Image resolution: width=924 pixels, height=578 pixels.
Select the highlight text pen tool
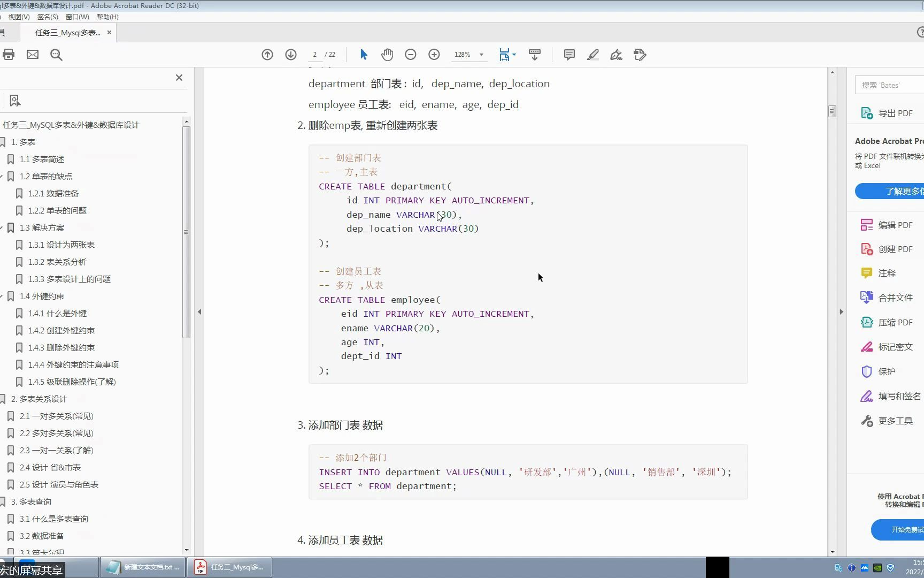point(593,55)
